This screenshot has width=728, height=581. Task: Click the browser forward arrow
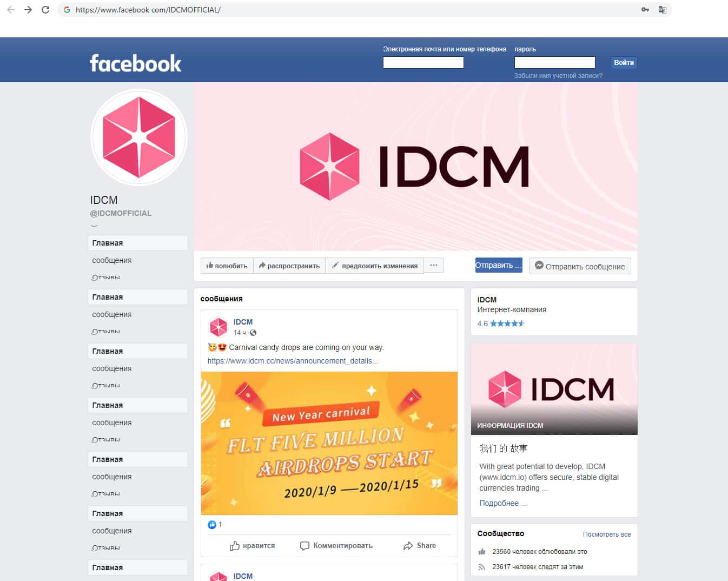28,10
